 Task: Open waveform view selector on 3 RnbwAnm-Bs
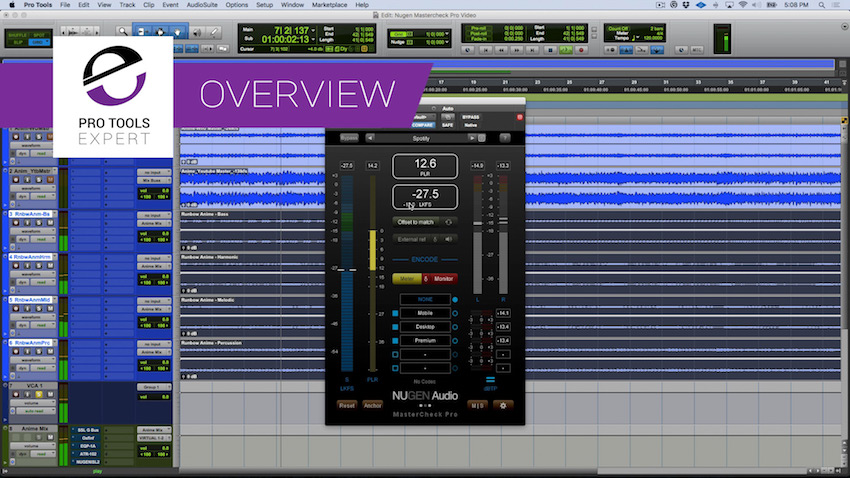pyautogui.click(x=32, y=231)
